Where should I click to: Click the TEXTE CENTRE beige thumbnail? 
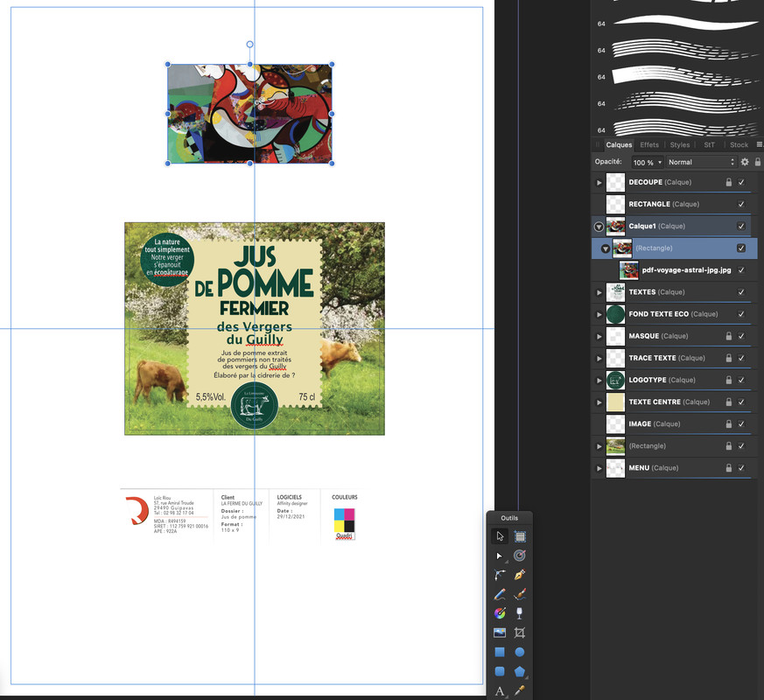(615, 402)
